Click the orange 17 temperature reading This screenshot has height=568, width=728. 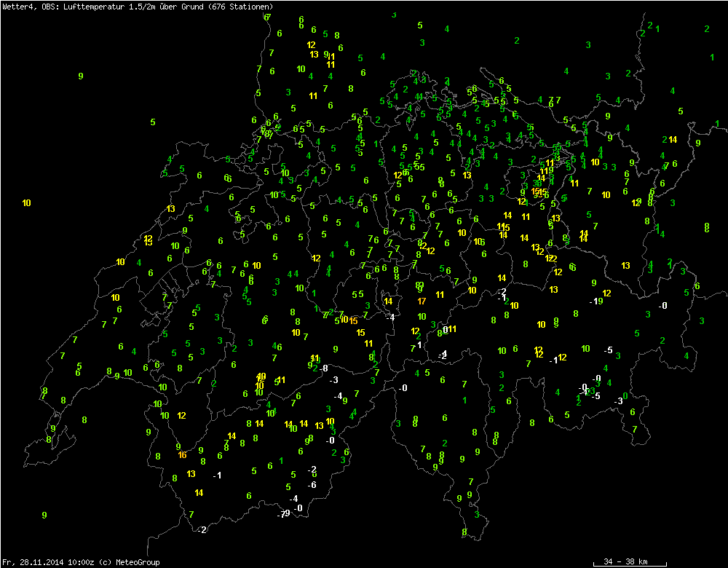[422, 301]
